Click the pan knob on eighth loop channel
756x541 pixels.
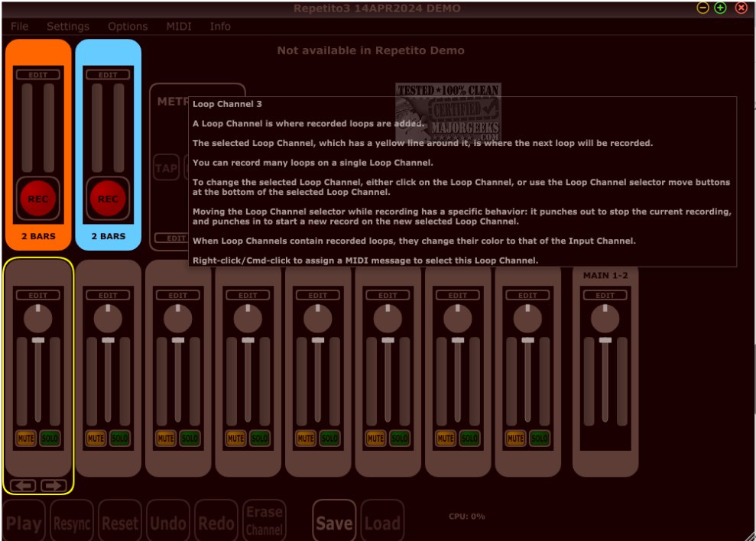pos(527,318)
